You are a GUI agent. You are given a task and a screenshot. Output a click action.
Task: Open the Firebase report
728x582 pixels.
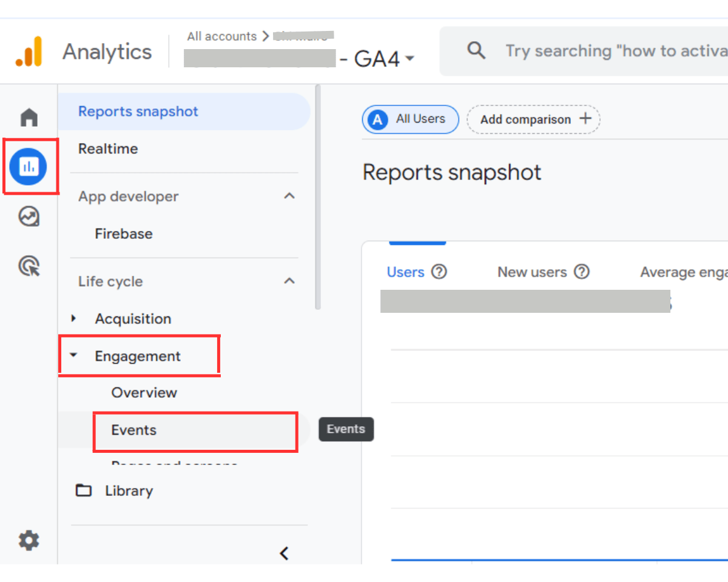tap(124, 233)
